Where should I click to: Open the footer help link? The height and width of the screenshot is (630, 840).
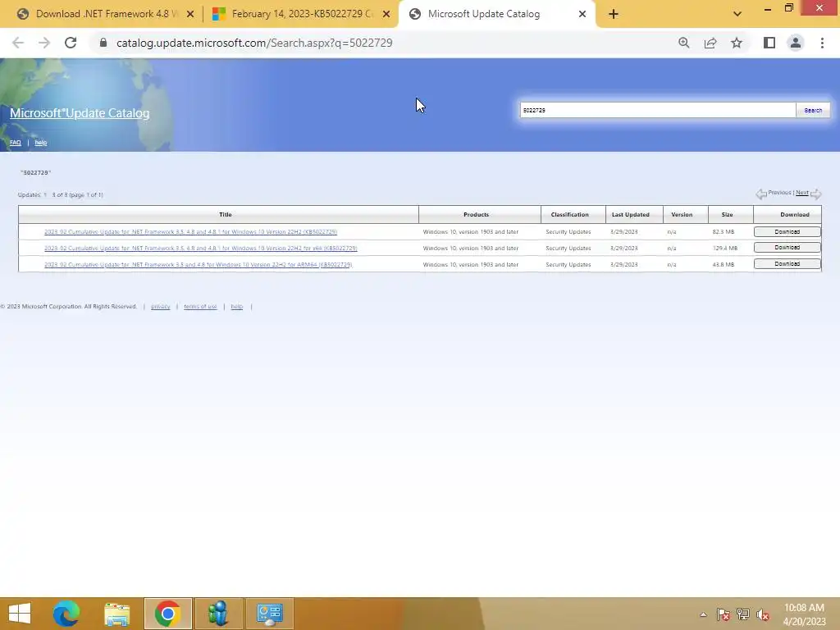tap(237, 307)
